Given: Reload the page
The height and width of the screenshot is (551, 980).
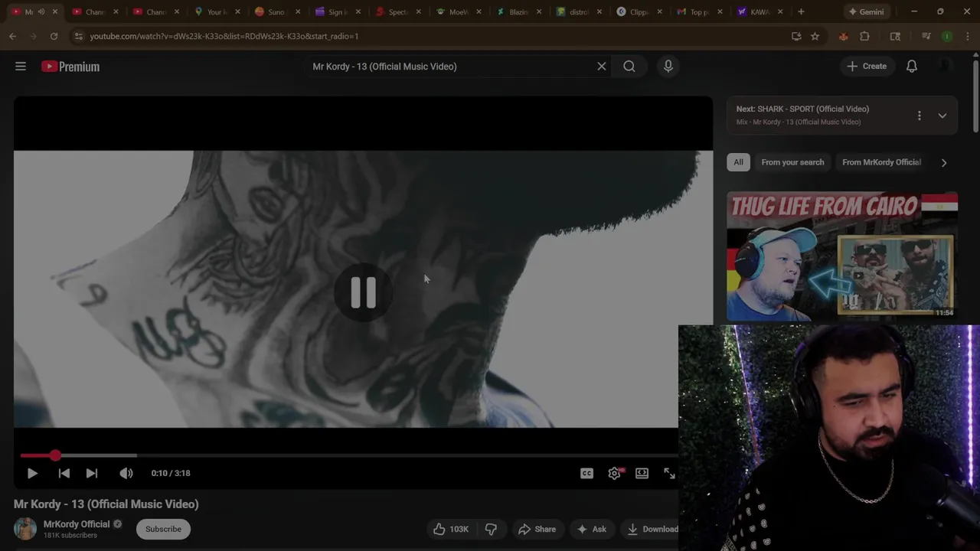Looking at the screenshot, I should [54, 36].
